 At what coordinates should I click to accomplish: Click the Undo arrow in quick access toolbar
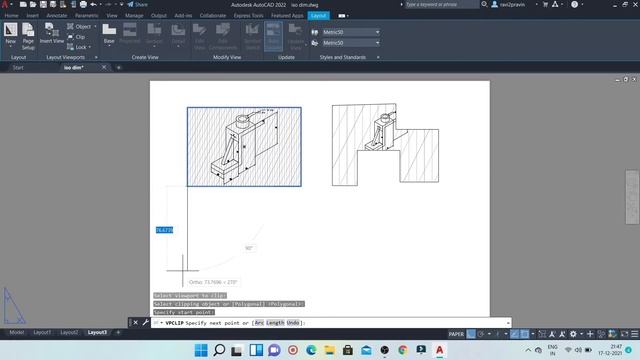coord(93,4)
